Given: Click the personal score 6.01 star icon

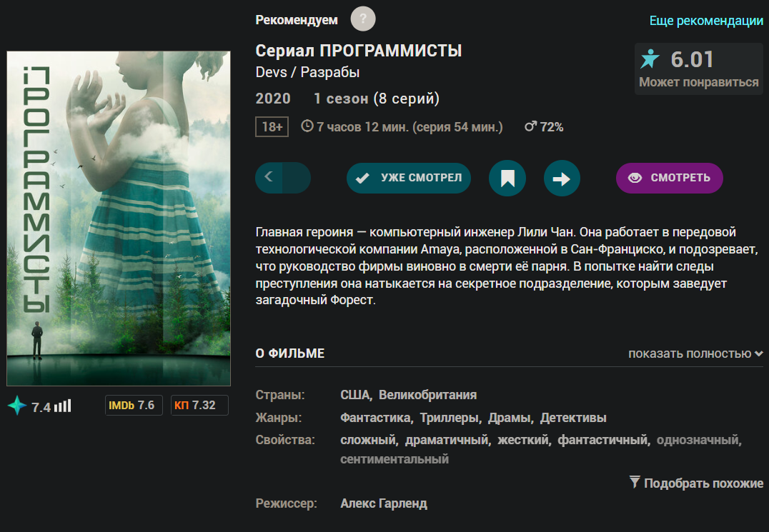Looking at the screenshot, I should click(650, 59).
